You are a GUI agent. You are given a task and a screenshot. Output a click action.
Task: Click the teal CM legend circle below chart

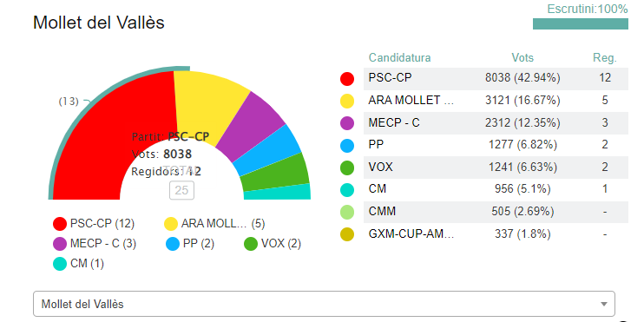point(60,264)
